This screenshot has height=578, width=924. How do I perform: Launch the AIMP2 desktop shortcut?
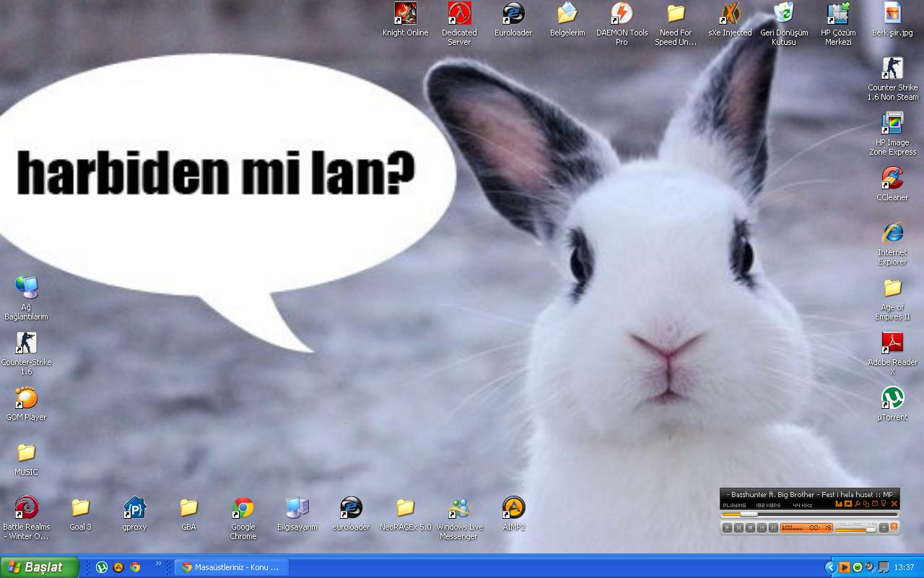(513, 514)
